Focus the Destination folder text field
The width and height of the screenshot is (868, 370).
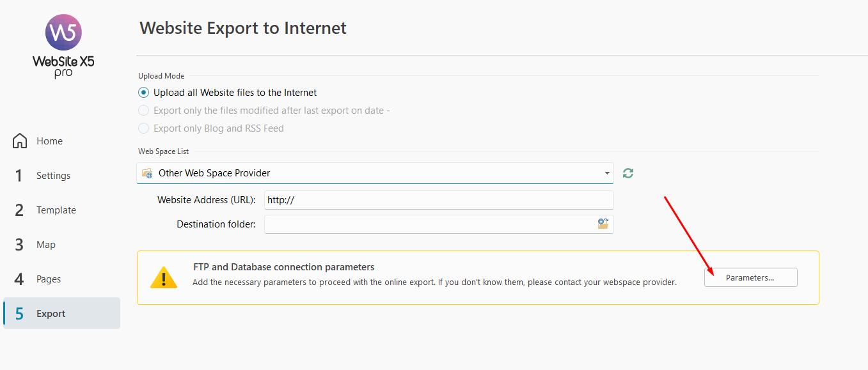[x=429, y=224]
